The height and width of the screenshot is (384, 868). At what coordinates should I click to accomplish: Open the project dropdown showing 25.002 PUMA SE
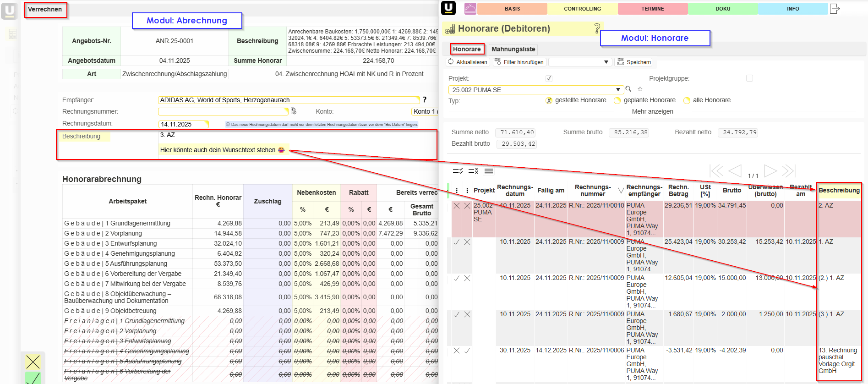(x=618, y=90)
